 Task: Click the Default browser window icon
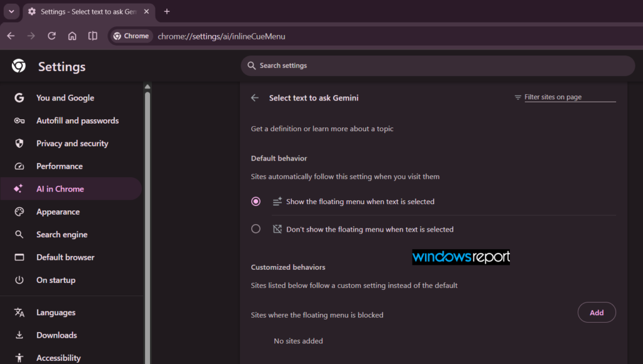click(19, 257)
